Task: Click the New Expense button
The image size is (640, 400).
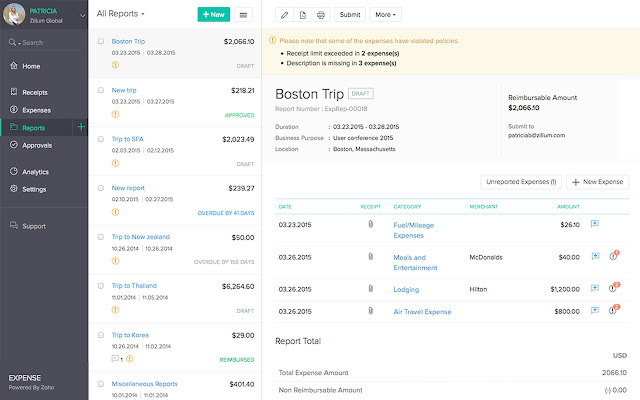Action: point(598,182)
